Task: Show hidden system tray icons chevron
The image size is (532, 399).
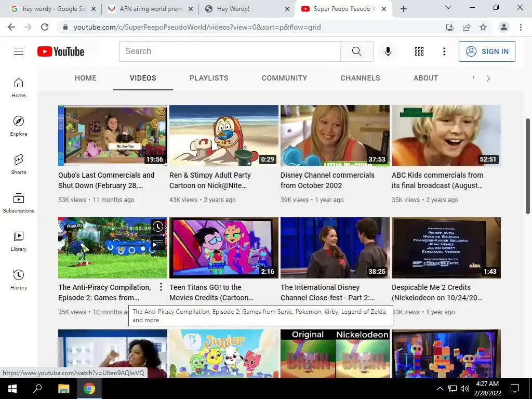Action: tap(440, 389)
